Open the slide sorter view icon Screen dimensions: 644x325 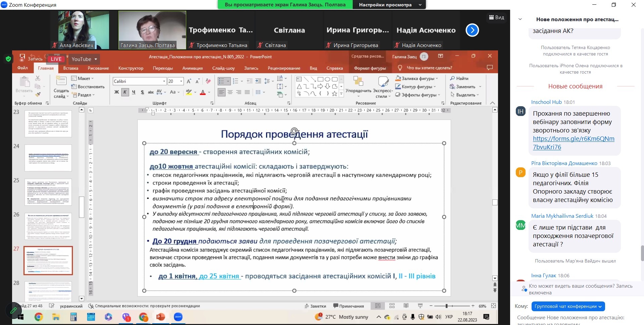392,306
